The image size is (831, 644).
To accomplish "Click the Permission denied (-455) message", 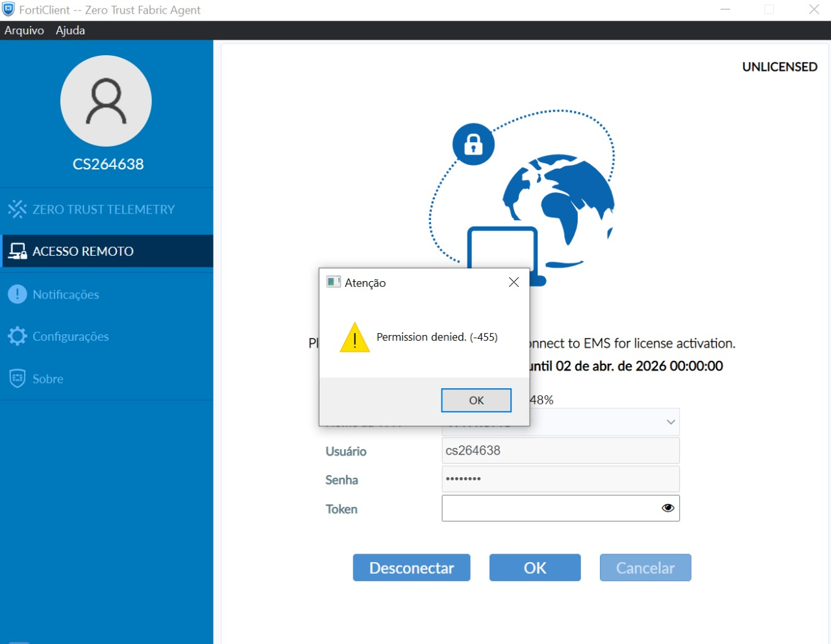I will 437,337.
